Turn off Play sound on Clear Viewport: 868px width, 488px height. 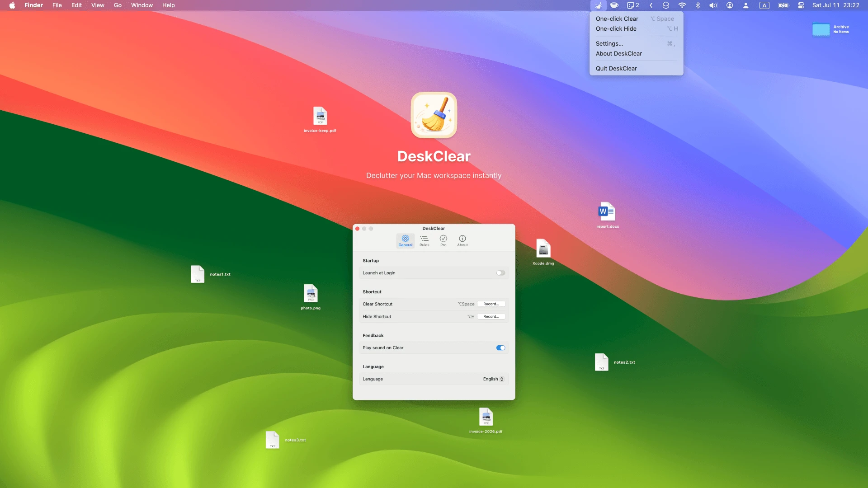coord(500,348)
